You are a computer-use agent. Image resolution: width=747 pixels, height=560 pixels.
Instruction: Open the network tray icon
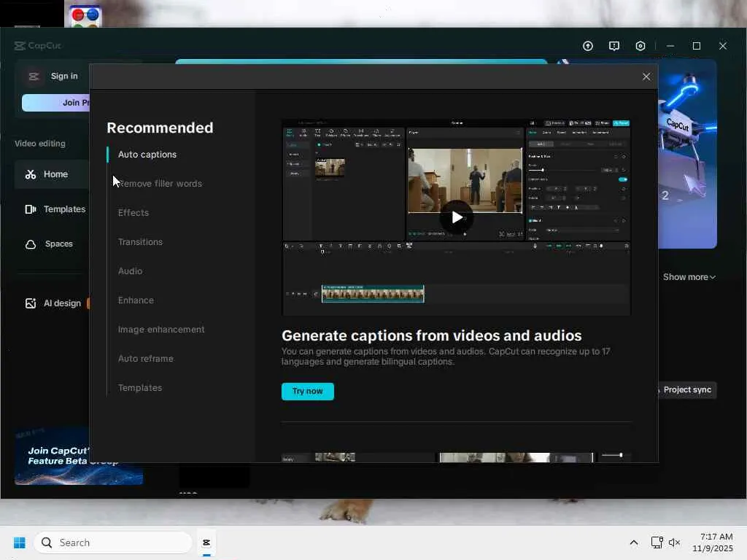657,542
